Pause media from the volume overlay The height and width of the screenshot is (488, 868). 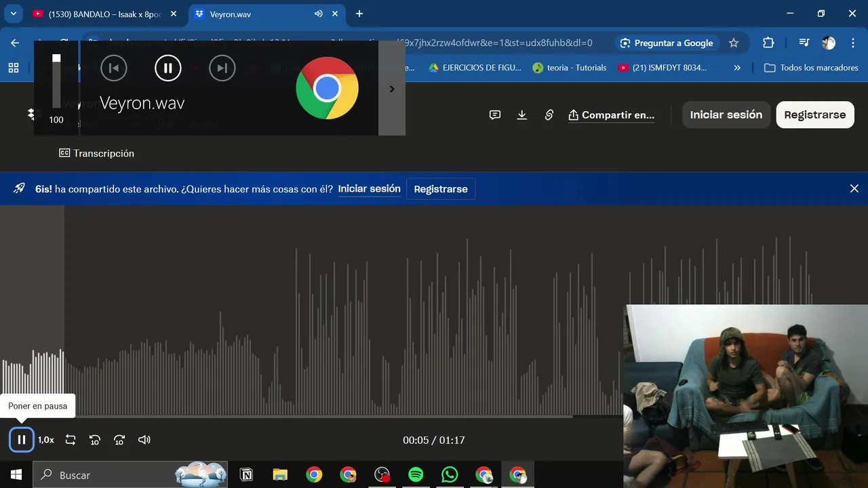[x=167, y=68]
